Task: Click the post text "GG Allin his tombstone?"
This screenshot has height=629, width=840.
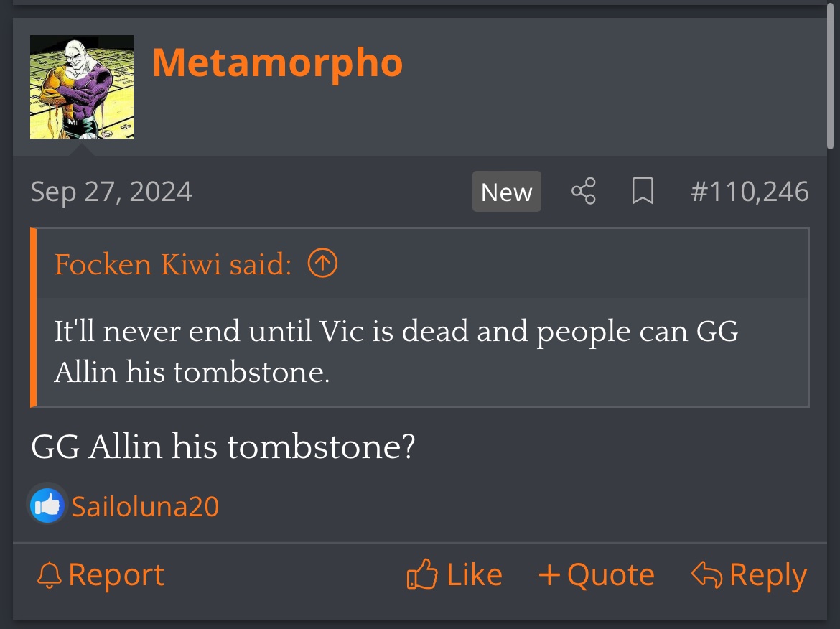Action: (223, 447)
